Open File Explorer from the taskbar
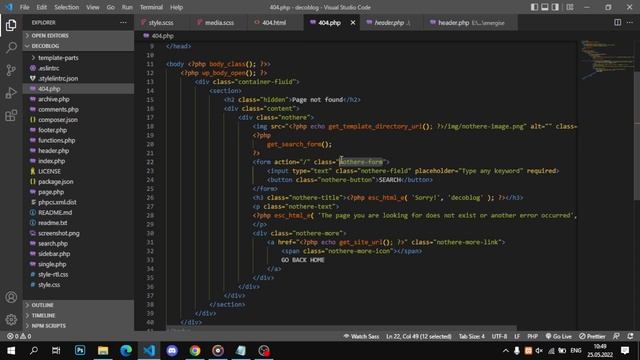This screenshot has width=640, height=360. coord(103,351)
